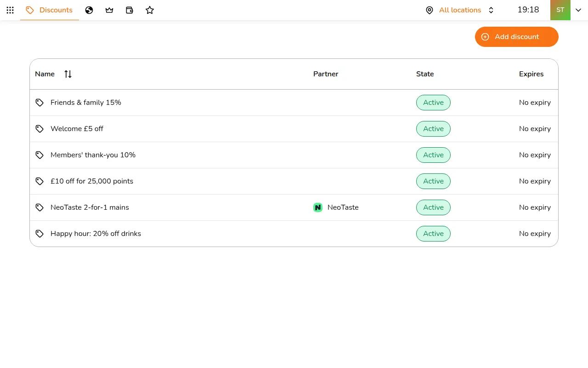This screenshot has width=588, height=368.
Task: Open Happy hour: 20% off drinks row
Action: click(294, 234)
